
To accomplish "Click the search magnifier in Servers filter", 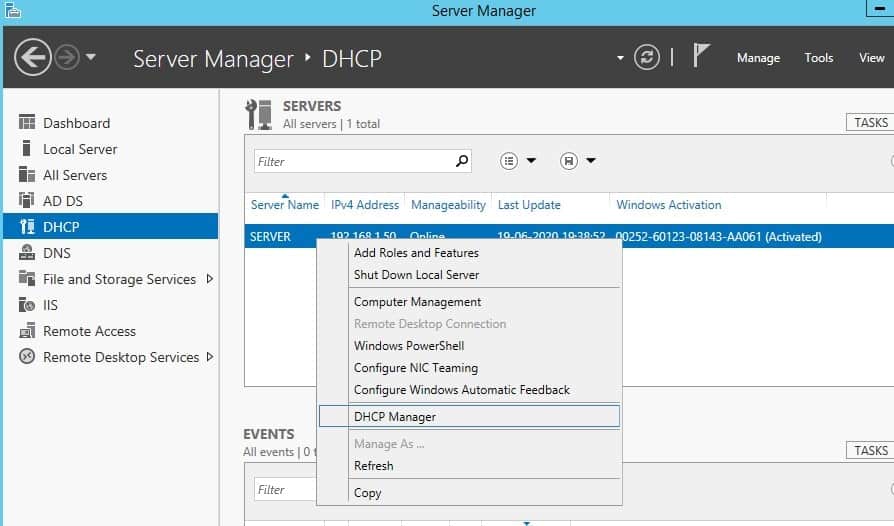I will click(462, 161).
